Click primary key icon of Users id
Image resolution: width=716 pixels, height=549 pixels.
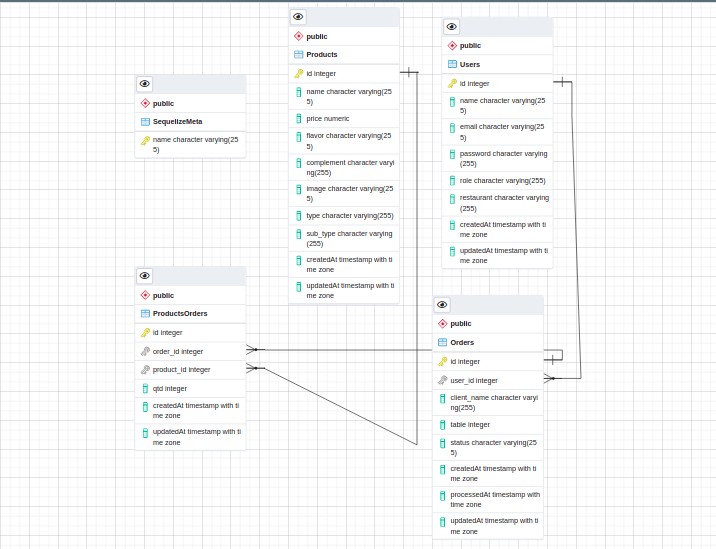[452, 84]
